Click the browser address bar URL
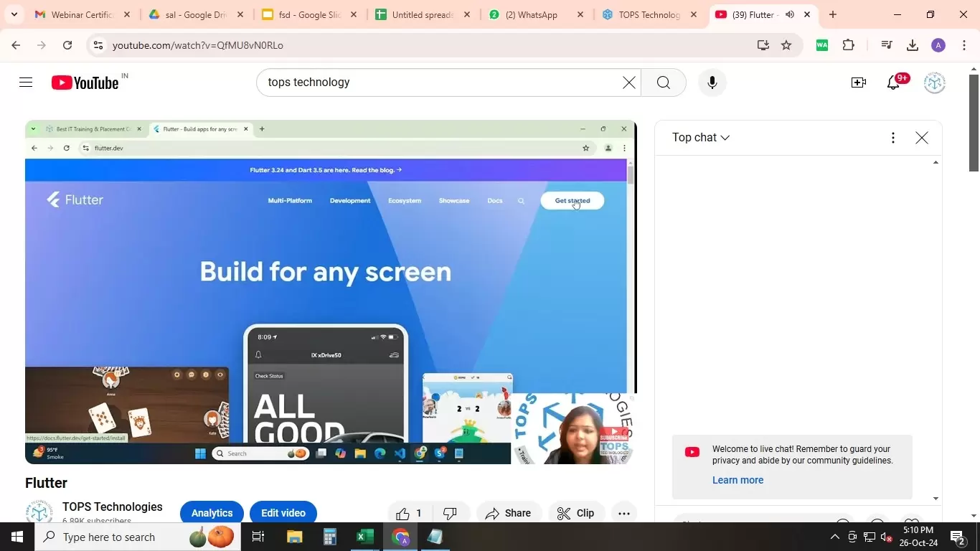Viewport: 980px width, 551px height. pyautogui.click(x=198, y=45)
